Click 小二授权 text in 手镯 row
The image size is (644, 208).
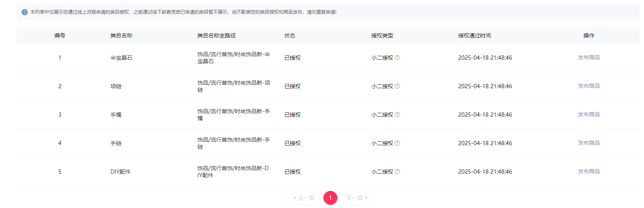[x=382, y=115]
